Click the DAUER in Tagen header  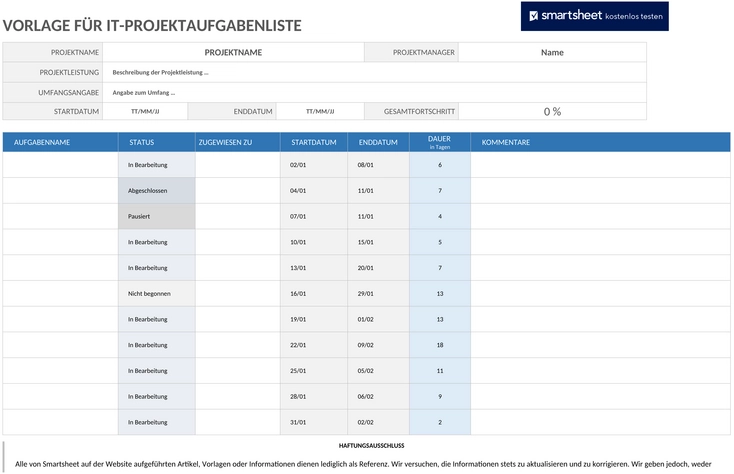pos(440,142)
